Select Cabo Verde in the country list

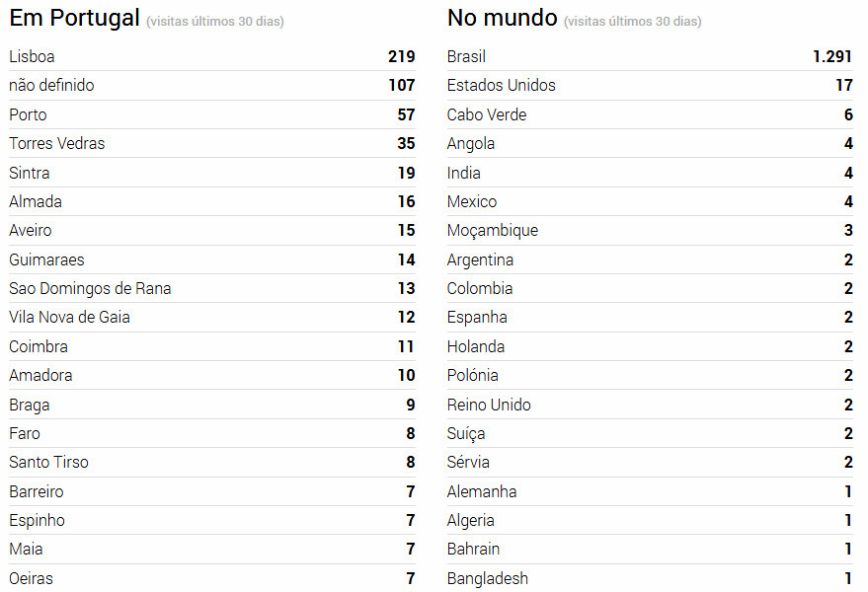[487, 114]
